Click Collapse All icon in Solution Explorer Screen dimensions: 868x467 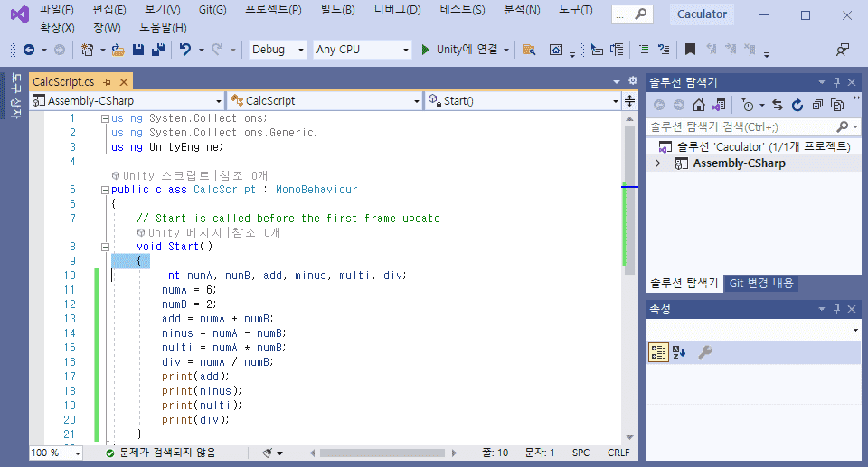coord(817,105)
